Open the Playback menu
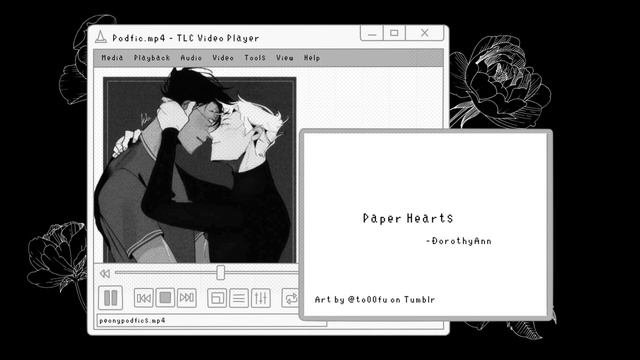 (152, 58)
